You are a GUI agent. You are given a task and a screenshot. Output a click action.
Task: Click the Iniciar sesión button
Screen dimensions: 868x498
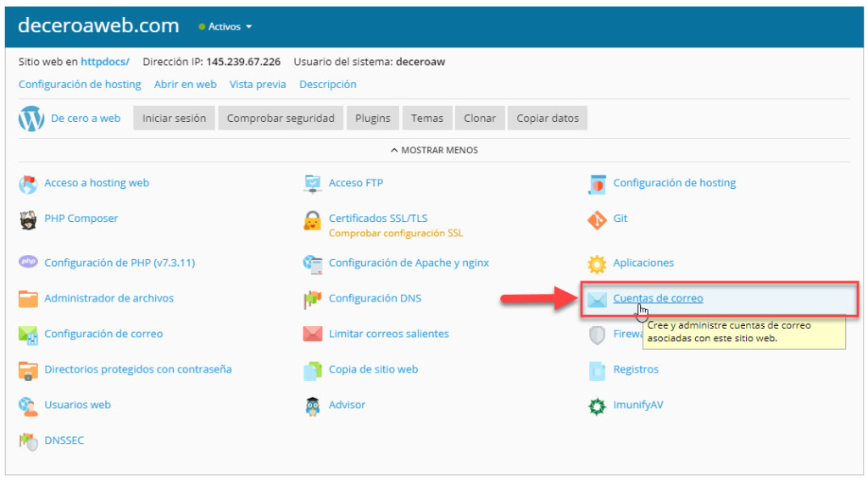click(174, 118)
